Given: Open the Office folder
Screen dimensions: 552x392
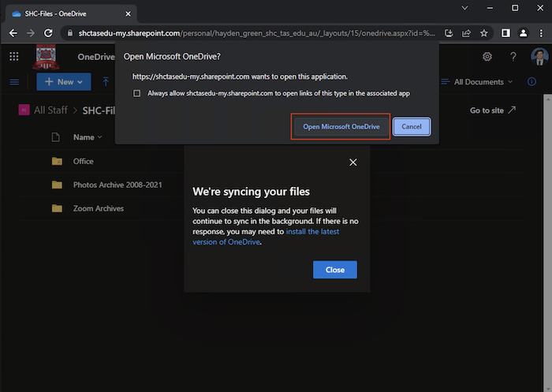Looking at the screenshot, I should (x=83, y=161).
